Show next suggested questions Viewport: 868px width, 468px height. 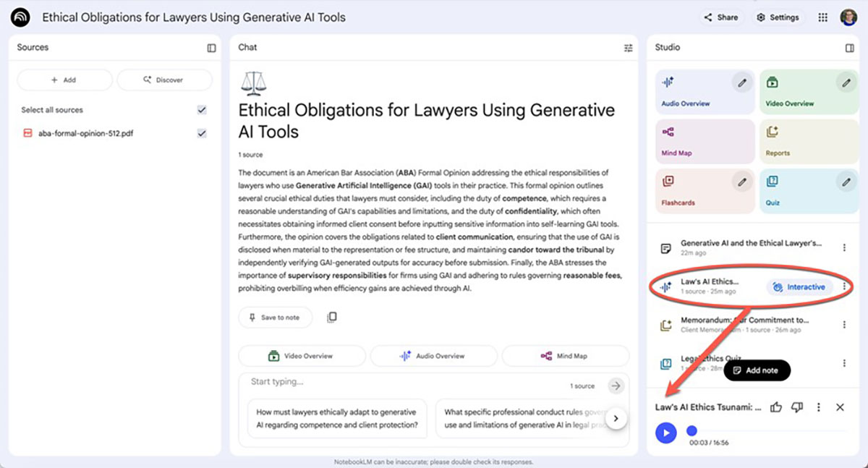pyautogui.click(x=616, y=418)
